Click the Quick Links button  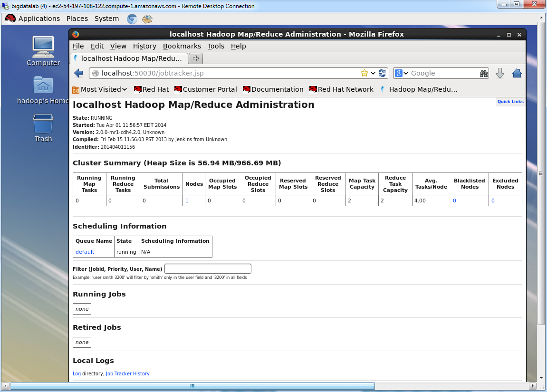(510, 102)
